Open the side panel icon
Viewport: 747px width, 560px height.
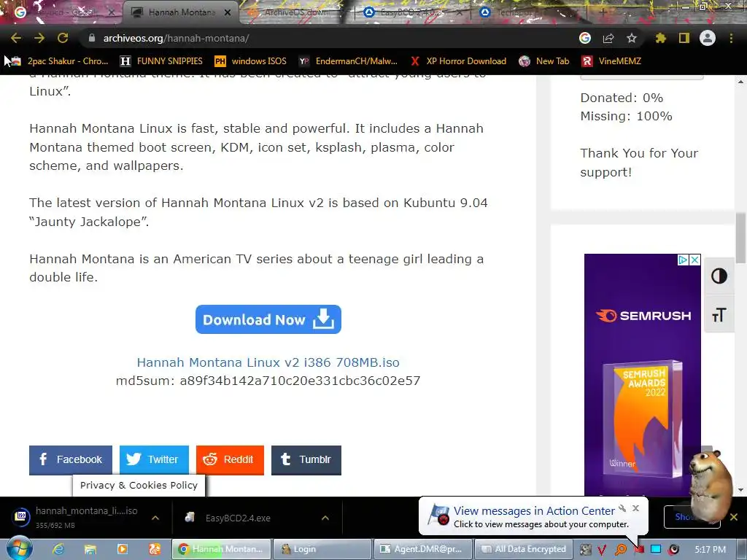tap(684, 38)
